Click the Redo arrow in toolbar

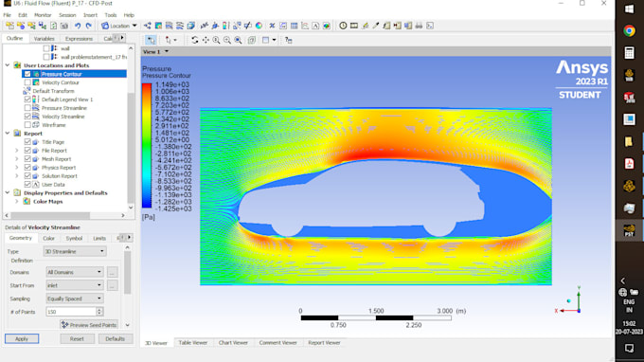(88, 26)
